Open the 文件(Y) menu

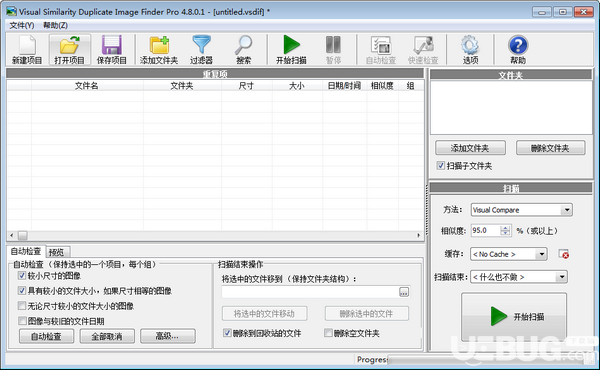point(21,25)
